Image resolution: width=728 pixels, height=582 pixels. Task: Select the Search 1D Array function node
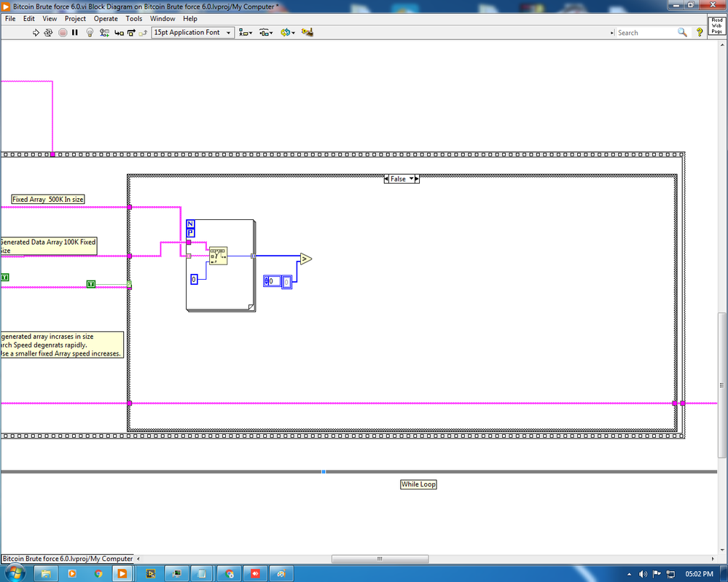(218, 256)
